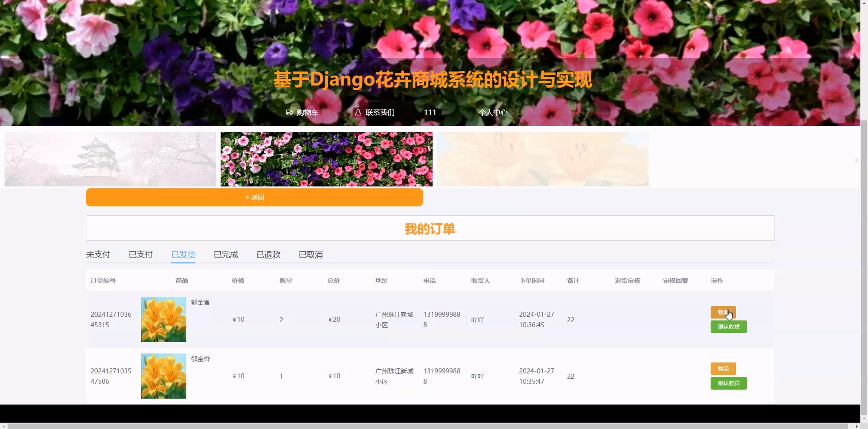Image resolution: width=868 pixels, height=429 pixels.
Task: Click the 总价 column header
Action: tap(334, 281)
